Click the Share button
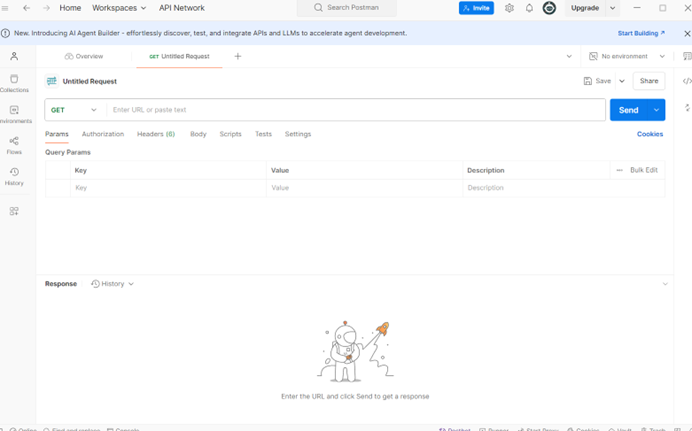 (649, 81)
